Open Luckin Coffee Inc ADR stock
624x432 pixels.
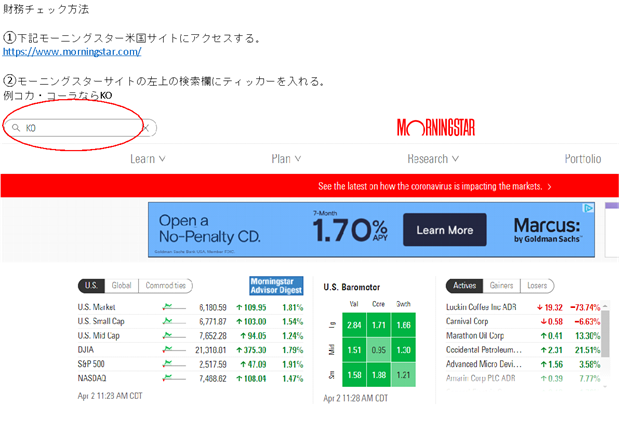tap(481, 307)
